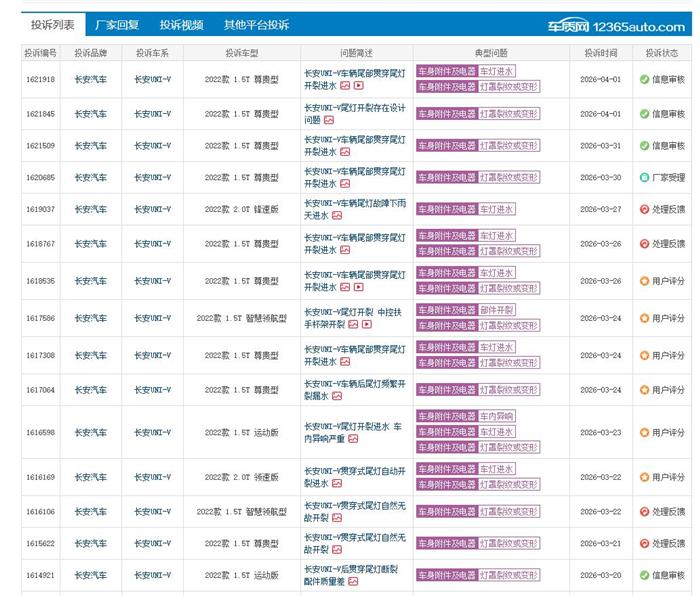Select the 投诉列表 tab
This screenshot has width=700, height=596.
coord(51,25)
